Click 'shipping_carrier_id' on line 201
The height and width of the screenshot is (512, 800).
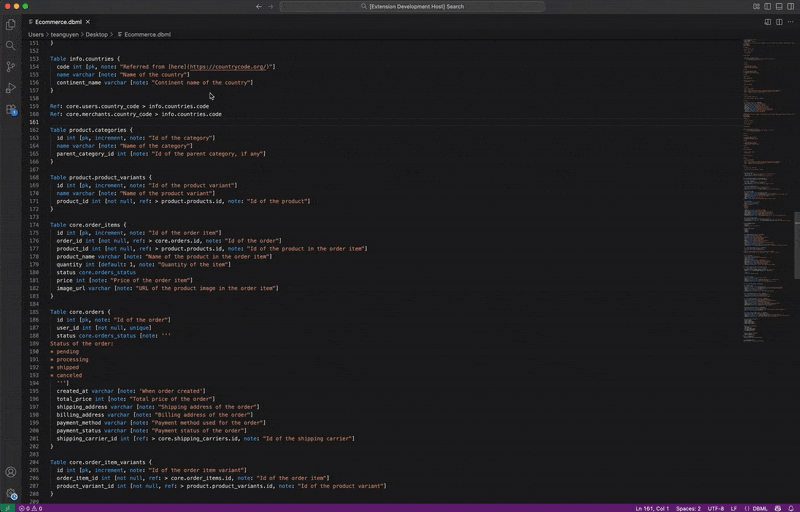86,439
